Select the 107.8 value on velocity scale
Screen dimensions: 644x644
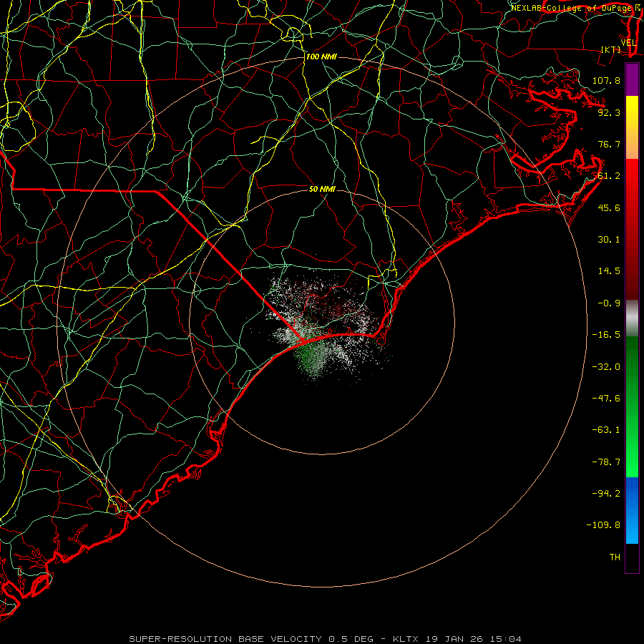pyautogui.click(x=606, y=80)
